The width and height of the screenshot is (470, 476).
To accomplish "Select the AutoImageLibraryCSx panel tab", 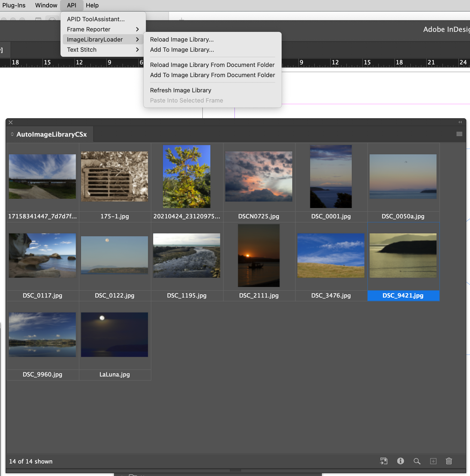I will tap(51, 134).
